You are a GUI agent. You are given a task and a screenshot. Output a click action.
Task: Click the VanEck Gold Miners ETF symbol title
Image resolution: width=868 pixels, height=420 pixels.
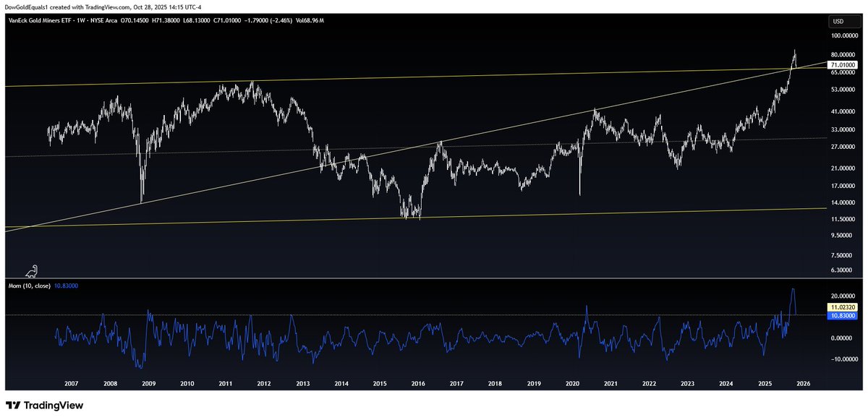point(39,21)
